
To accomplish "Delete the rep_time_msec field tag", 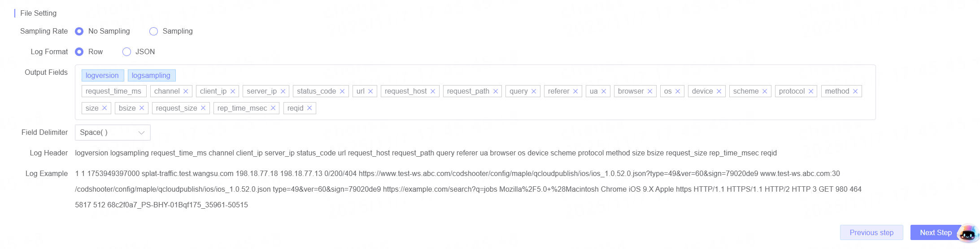I will pos(273,108).
